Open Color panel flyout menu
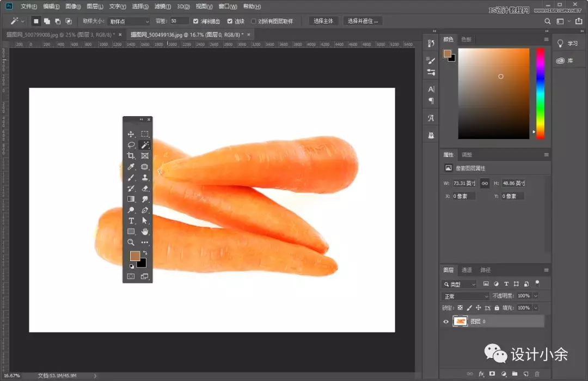The width and height of the screenshot is (588, 381). [x=547, y=39]
